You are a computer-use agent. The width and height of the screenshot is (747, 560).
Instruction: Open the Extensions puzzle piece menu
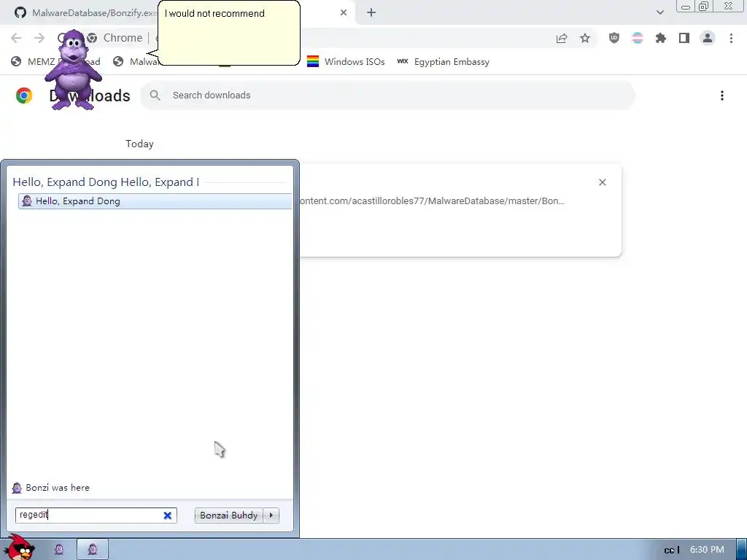coord(661,38)
